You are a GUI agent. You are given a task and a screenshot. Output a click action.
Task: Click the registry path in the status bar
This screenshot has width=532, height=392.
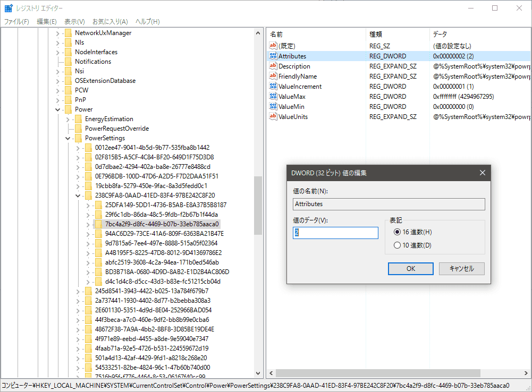coord(256,386)
